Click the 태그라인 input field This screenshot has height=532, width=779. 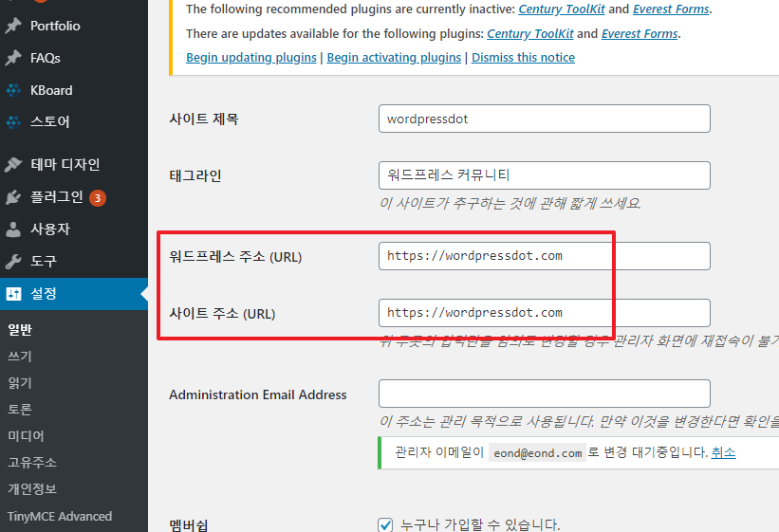544,175
